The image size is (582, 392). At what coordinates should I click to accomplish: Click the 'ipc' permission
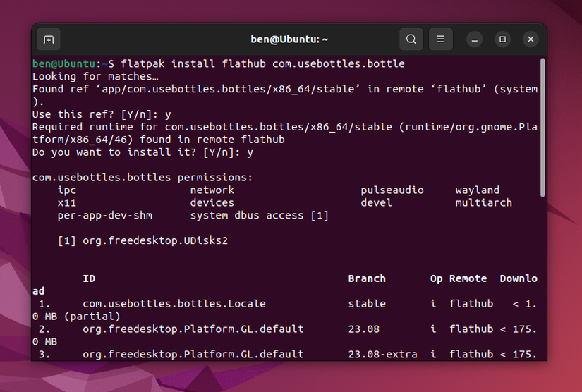point(67,190)
